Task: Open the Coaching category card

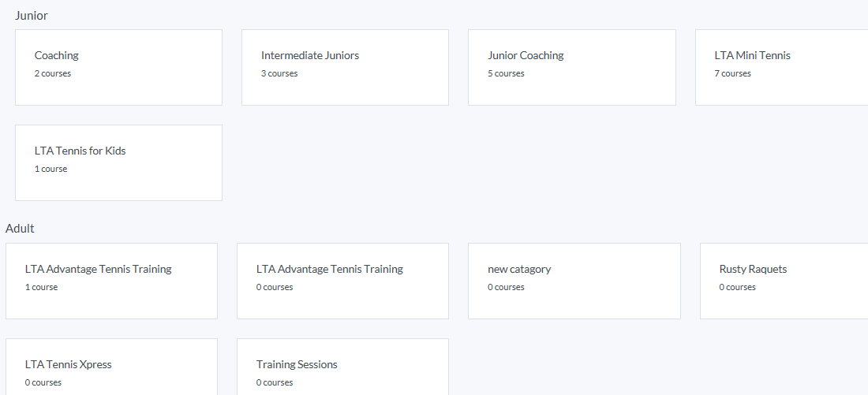Action: [118, 67]
